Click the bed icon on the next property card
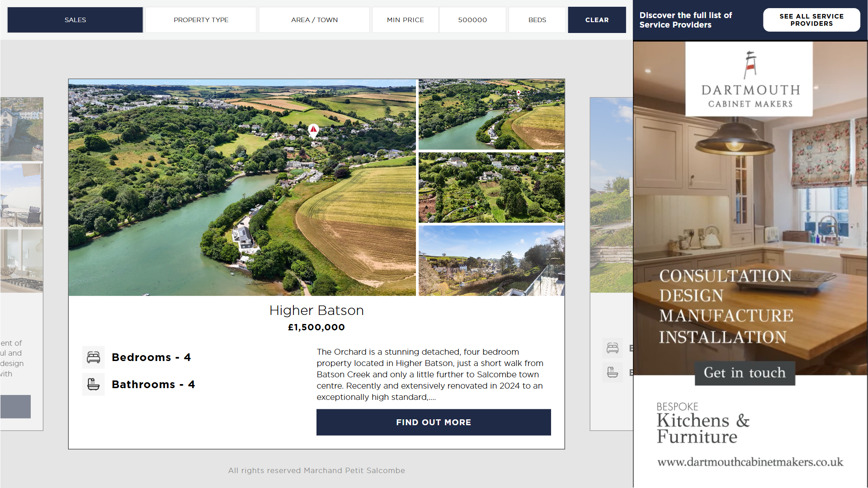This screenshot has width=868, height=488. point(613,348)
